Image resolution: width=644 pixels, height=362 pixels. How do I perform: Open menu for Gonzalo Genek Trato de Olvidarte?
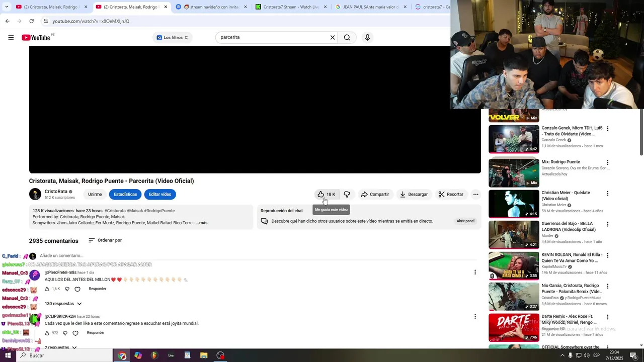[x=608, y=129]
